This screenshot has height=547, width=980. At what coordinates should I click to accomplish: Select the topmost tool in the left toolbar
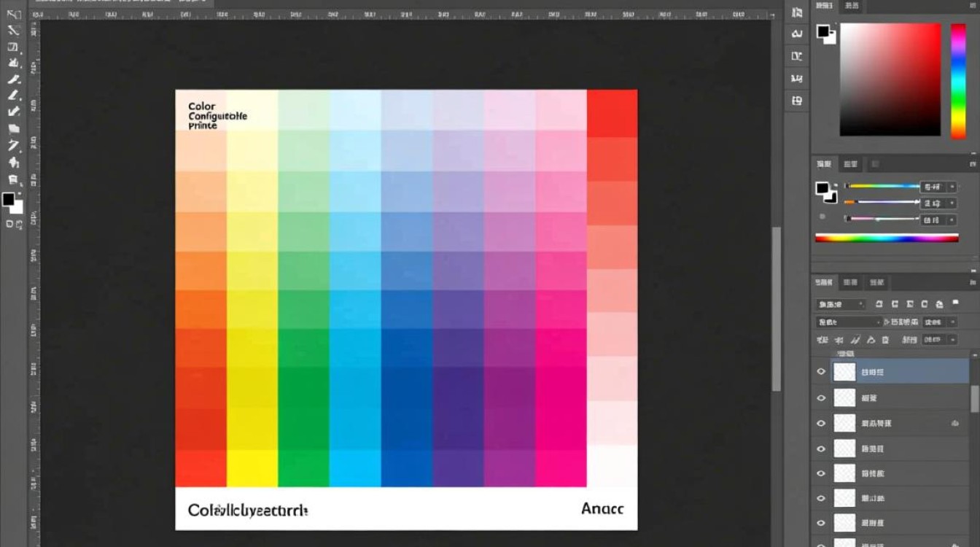pos(13,15)
